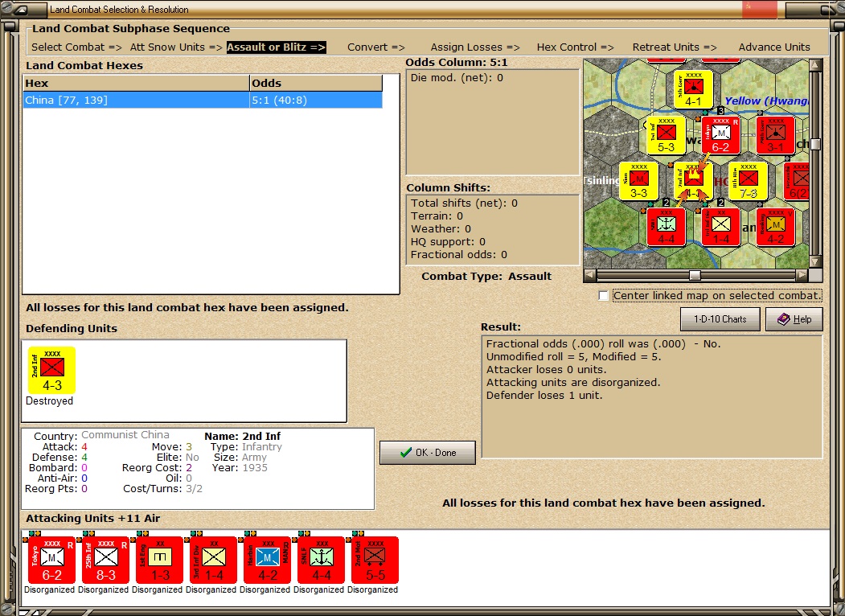Click the Assign Losses subphase step
This screenshot has height=616, width=845.
[x=475, y=47]
